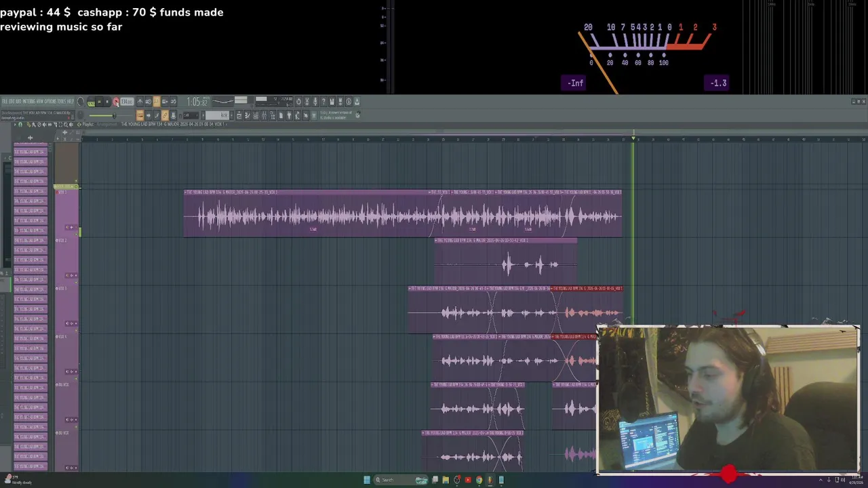The width and height of the screenshot is (868, 488).
Task: Click the tempo display showing 134
Action: coord(127,102)
